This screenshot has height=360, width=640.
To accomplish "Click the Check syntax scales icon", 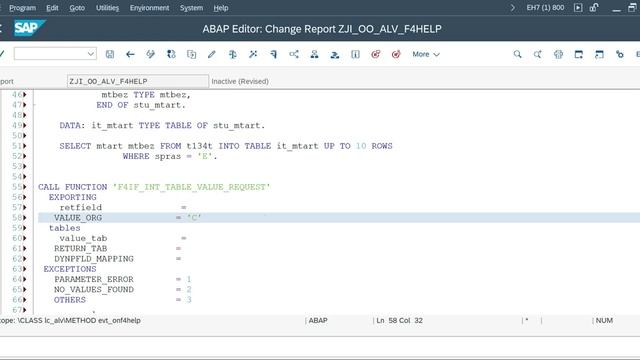I will (x=233, y=54).
